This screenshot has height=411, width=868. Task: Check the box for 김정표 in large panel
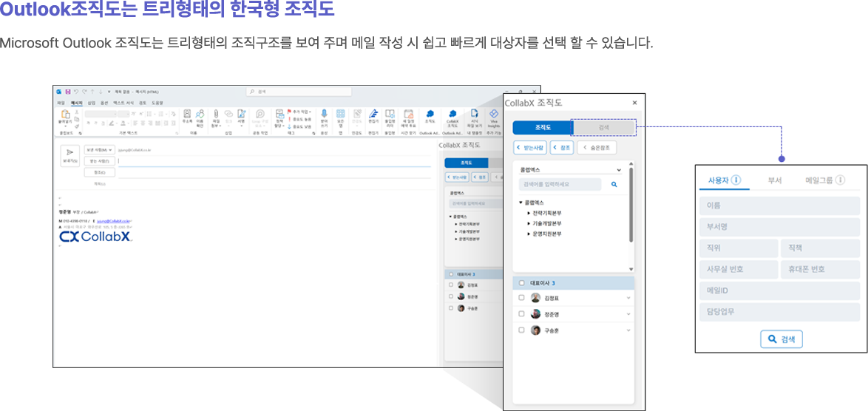521,298
